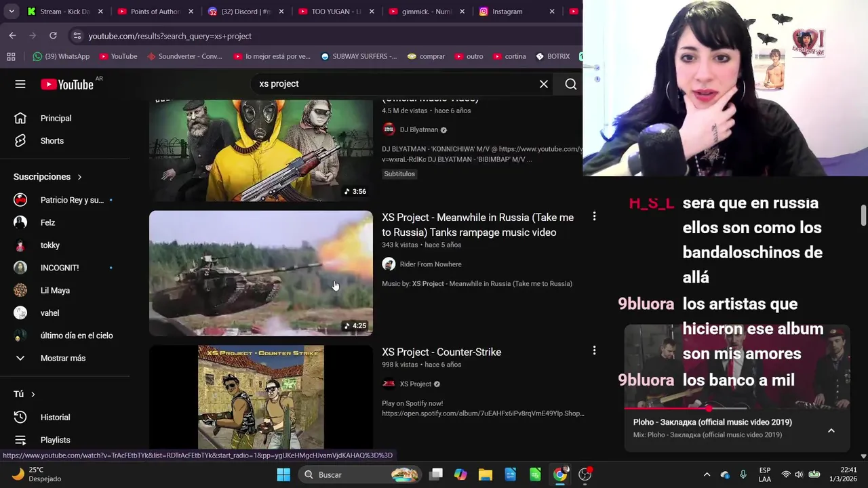
Task: Click the magnifier search button
Action: click(571, 84)
